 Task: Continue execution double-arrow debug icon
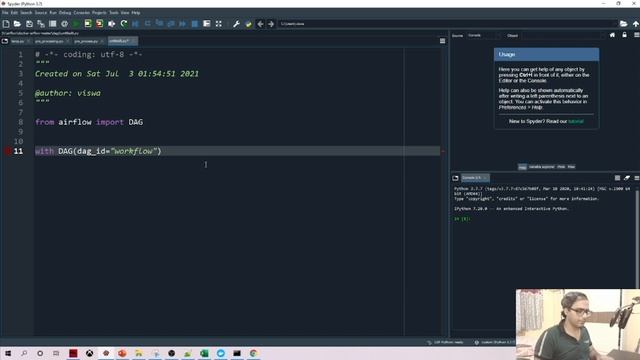click(182, 24)
